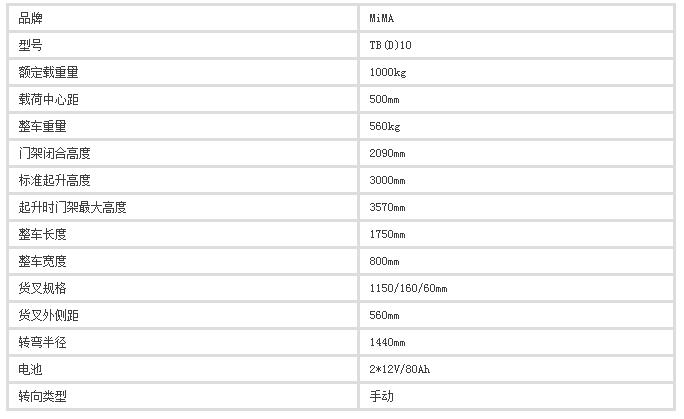Screen dimensions: 684x419
Task: Click the 1150/160/60mm fork specification value
Action: click(x=408, y=289)
